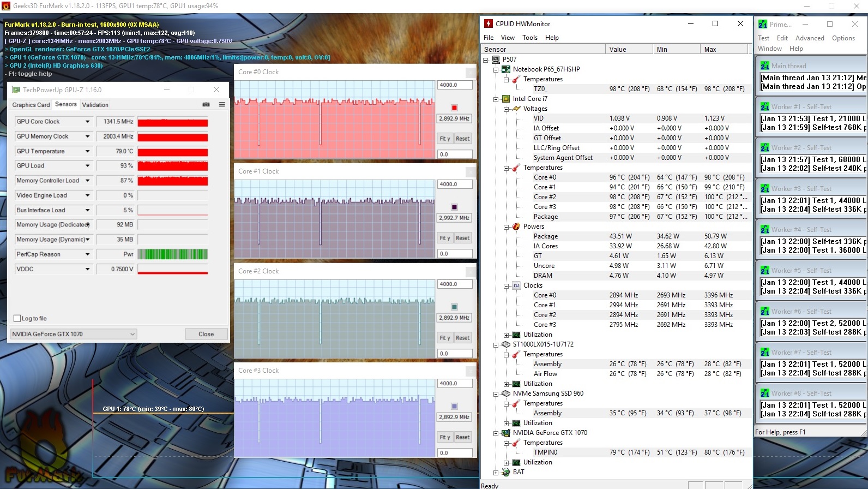
Task: Click Reset in the Core #0 Clock panel
Action: pos(463,139)
